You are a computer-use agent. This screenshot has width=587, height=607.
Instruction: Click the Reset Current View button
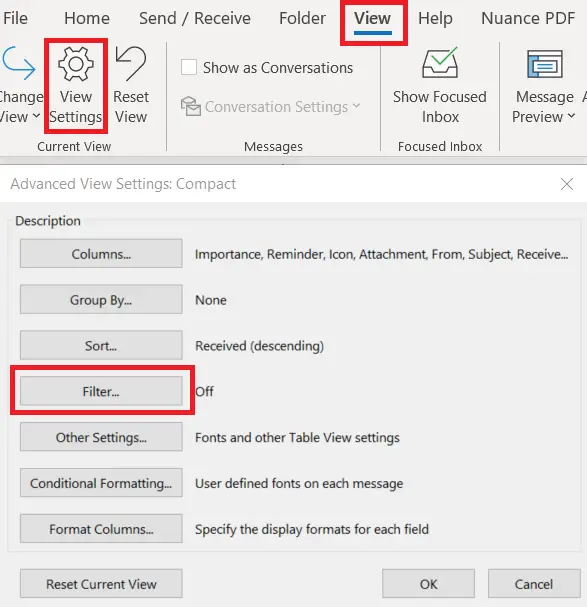(x=101, y=583)
